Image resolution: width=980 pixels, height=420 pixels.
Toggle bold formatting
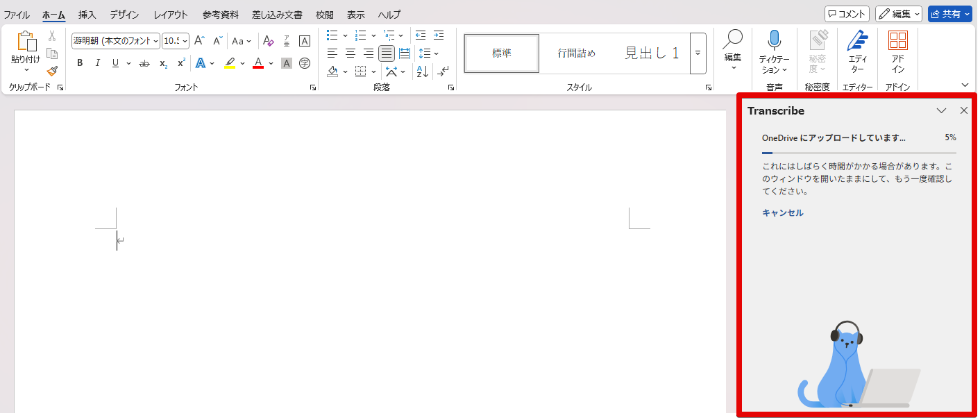coord(78,62)
